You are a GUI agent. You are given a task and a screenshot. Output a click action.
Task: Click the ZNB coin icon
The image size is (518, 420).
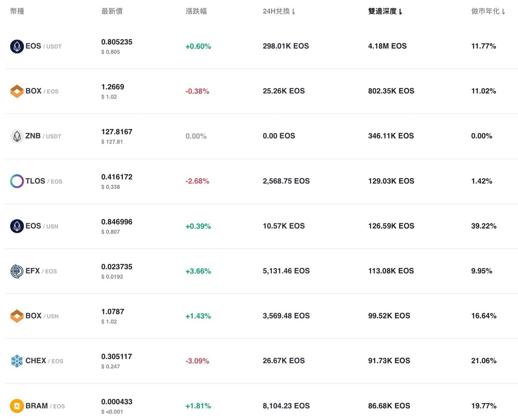17,136
